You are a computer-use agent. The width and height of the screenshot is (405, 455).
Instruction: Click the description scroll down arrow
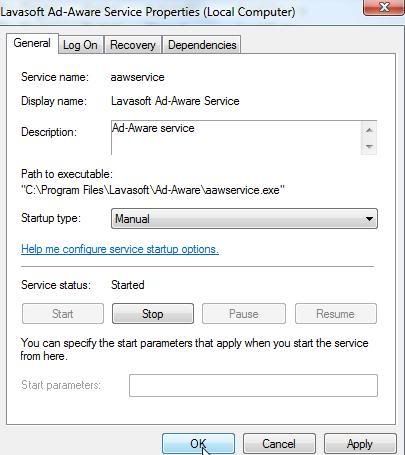(369, 146)
